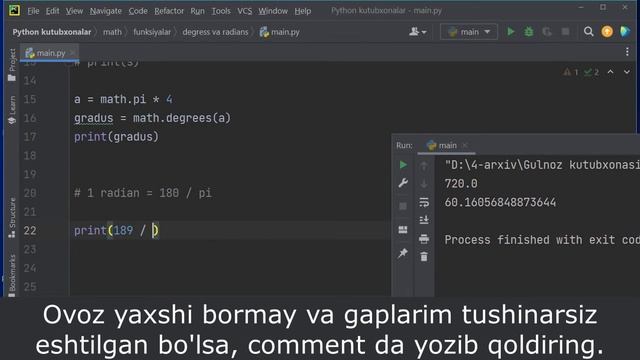Click the wrench edit configuration icon
This screenshot has height=360, width=640.
(x=403, y=183)
